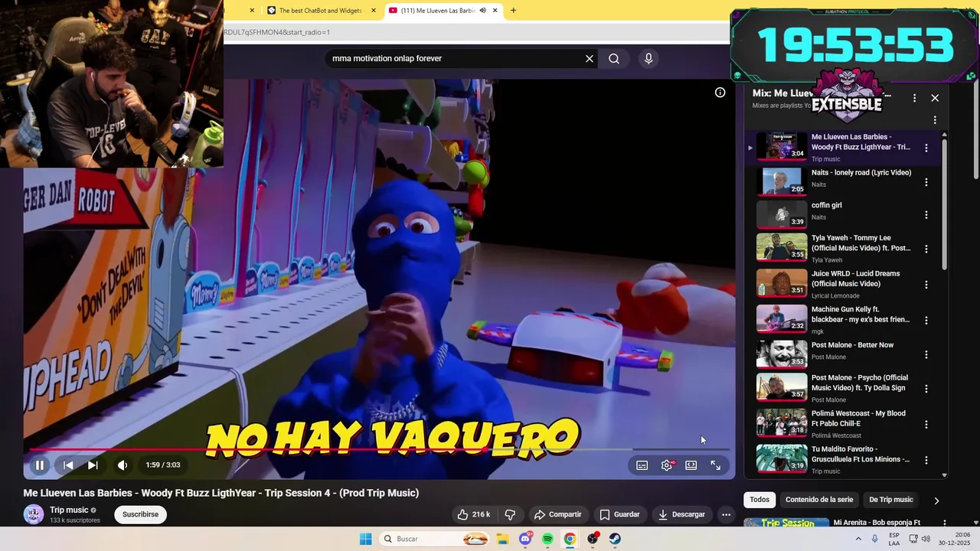Viewport: 980px width, 551px height.
Task: Play Machine Gun Kelly my ex's best friend
Action: tap(782, 318)
